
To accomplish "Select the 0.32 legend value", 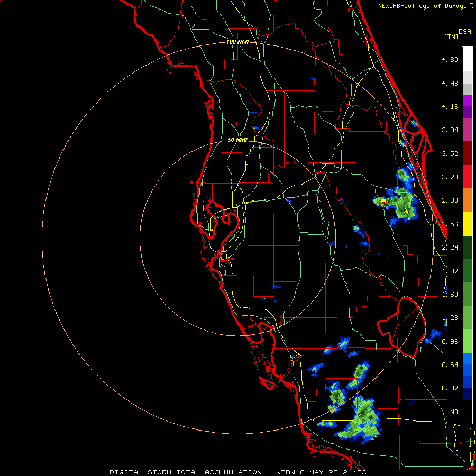I will click(450, 388).
